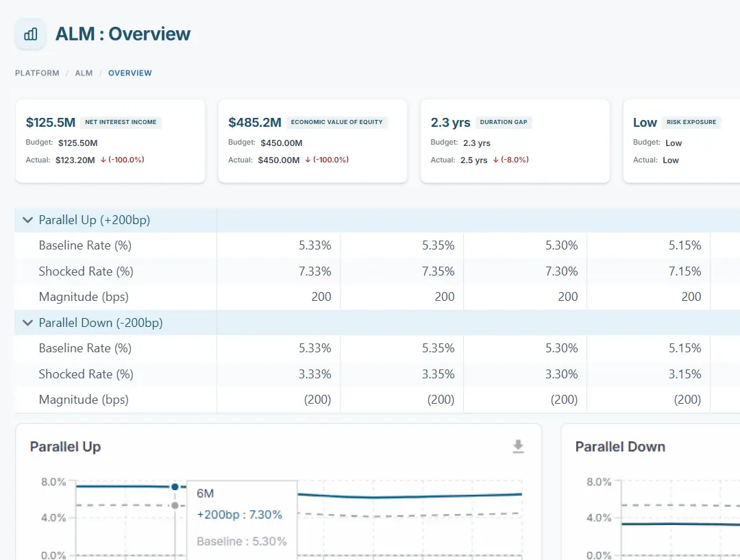
Task: Click the 2.3 yrs duration gap value
Action: point(450,123)
